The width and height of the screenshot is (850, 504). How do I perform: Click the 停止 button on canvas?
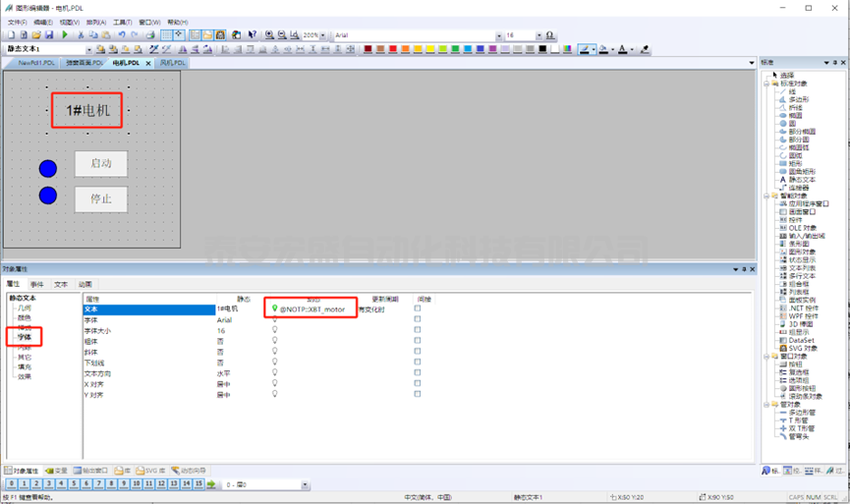[x=100, y=198]
